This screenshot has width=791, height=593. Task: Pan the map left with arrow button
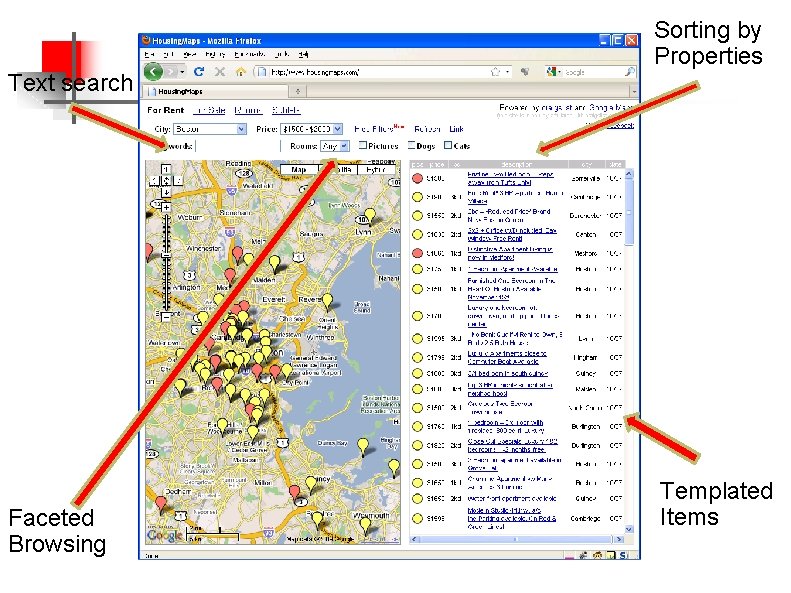pos(154,181)
